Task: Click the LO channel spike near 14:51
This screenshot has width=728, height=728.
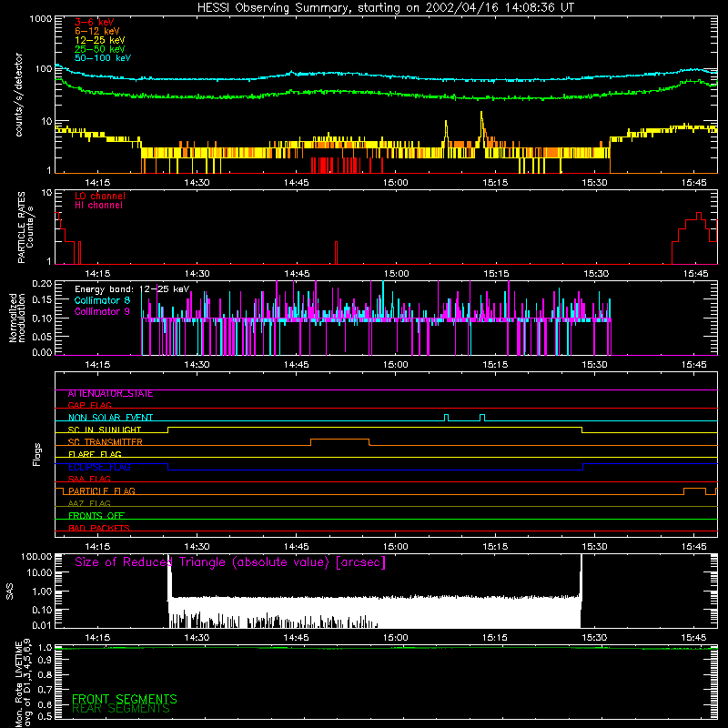Action: pyautogui.click(x=336, y=253)
